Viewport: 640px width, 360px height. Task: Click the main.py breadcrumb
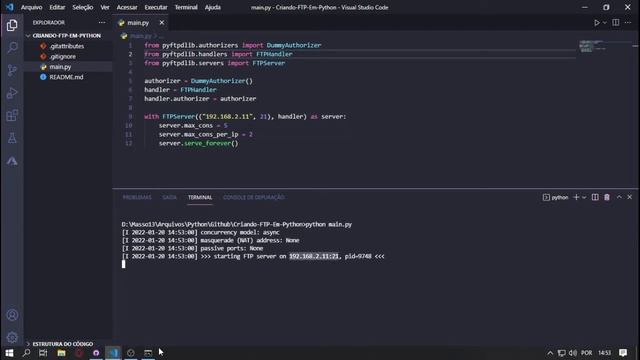pos(140,36)
